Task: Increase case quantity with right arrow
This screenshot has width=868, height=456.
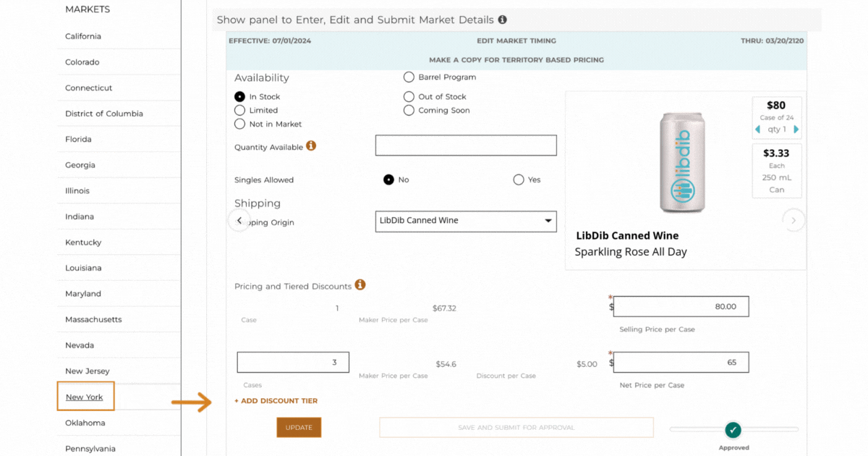Action: [796, 130]
